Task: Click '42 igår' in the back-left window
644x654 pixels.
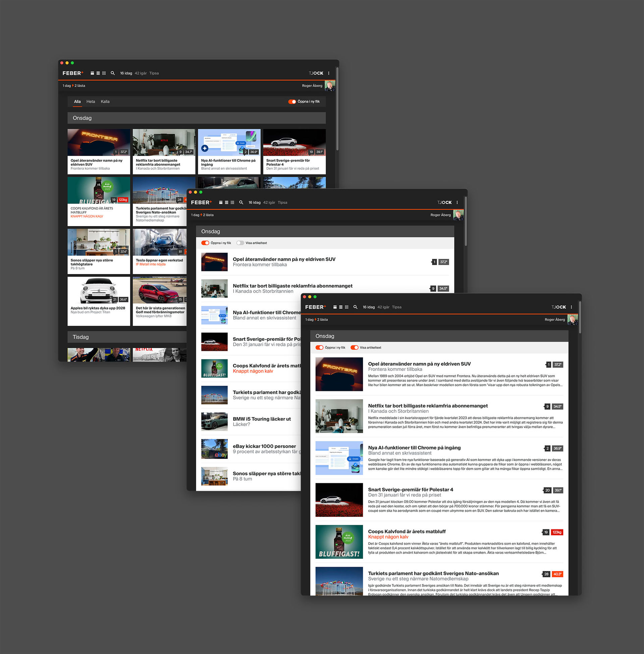Action: coord(140,73)
